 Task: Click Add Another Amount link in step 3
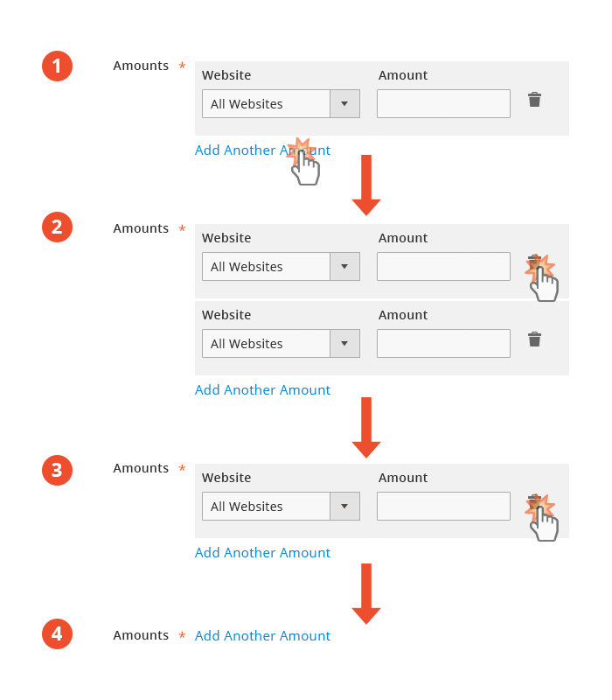[262, 553]
